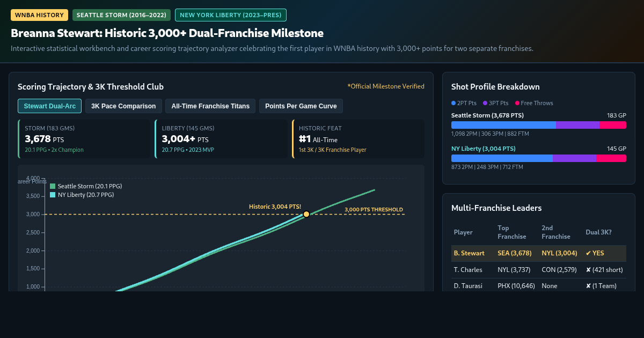
Task: Click the pink Free Throws legend dot
Action: coord(517,103)
